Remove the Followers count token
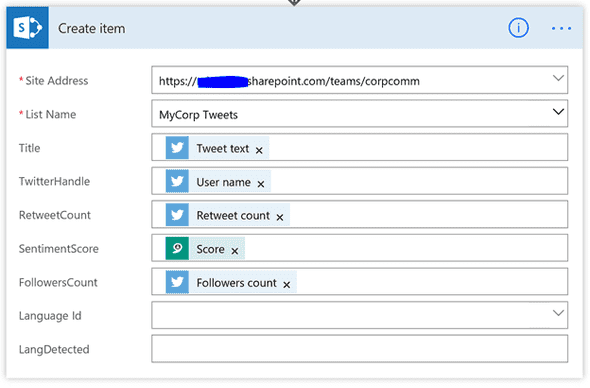Image resolution: width=590 pixels, height=388 pixels. (x=287, y=285)
